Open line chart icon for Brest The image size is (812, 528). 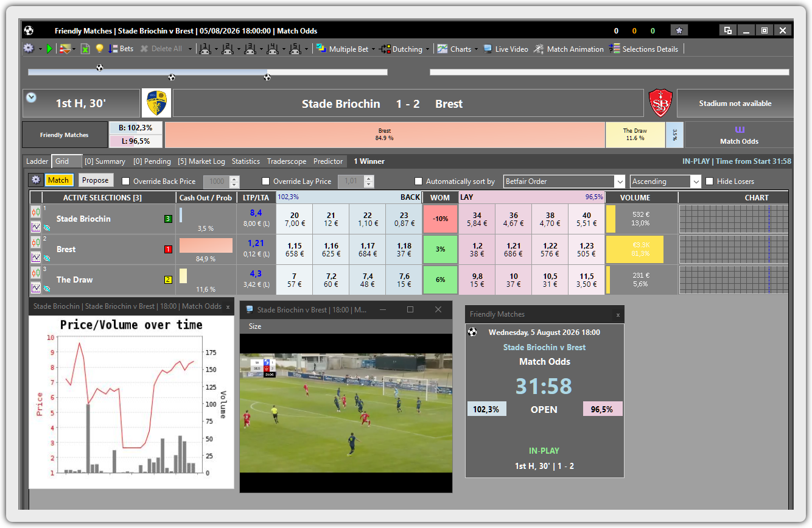tap(36, 257)
